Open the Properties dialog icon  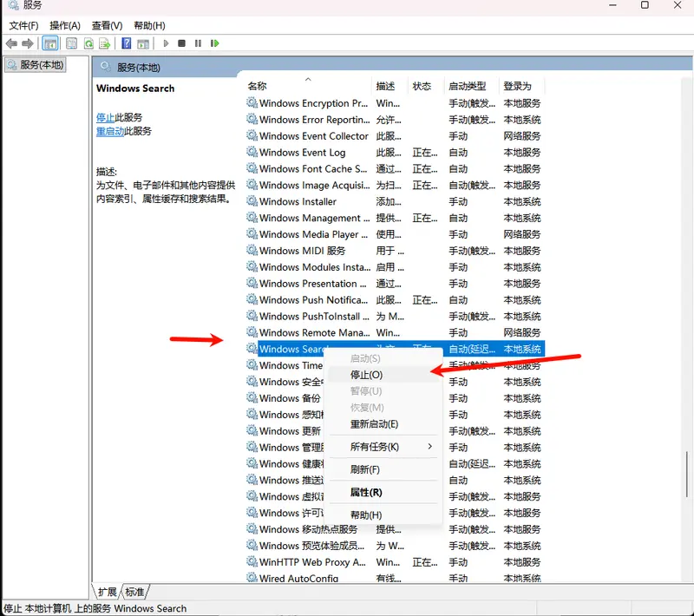click(70, 43)
